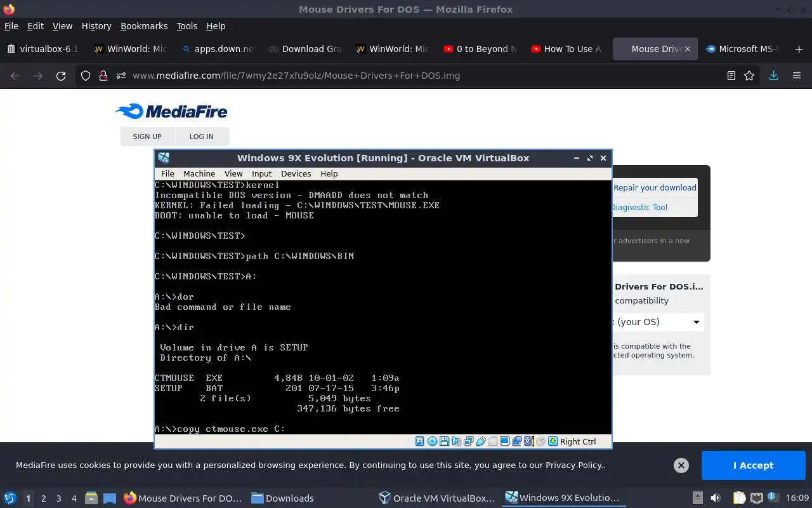The height and width of the screenshot is (508, 812).
Task: Open the system start menu icon
Action: (10, 498)
